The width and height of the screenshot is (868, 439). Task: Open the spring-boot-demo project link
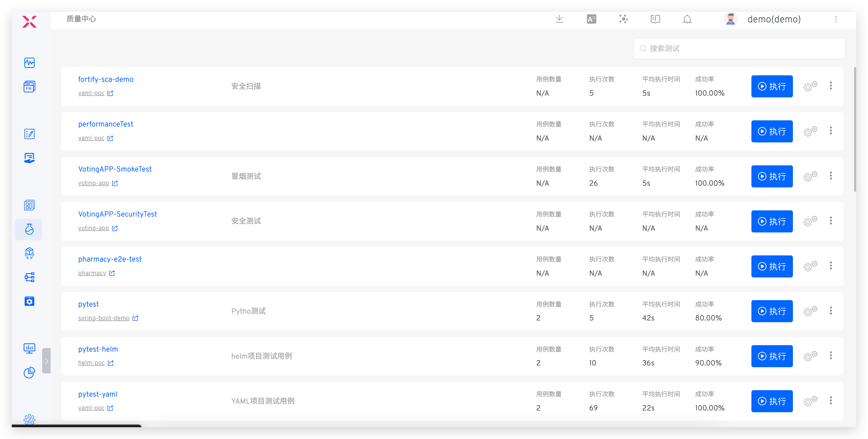tap(103, 318)
